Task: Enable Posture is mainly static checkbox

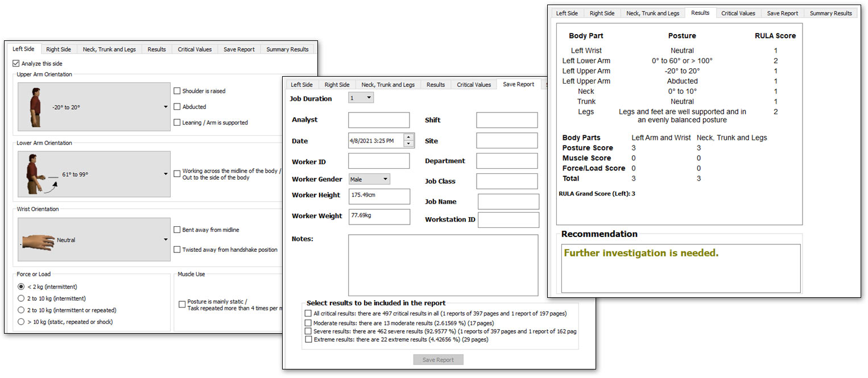Action: [182, 305]
